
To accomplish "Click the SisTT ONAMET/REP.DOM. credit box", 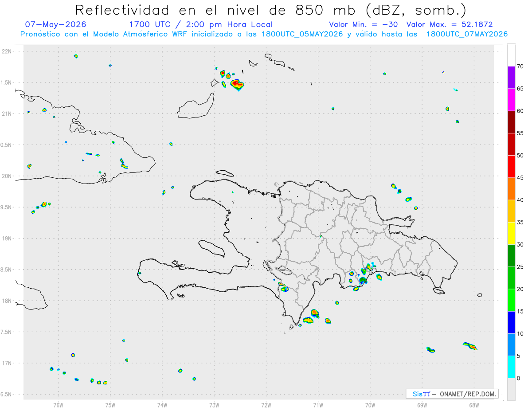I will coord(452,394).
